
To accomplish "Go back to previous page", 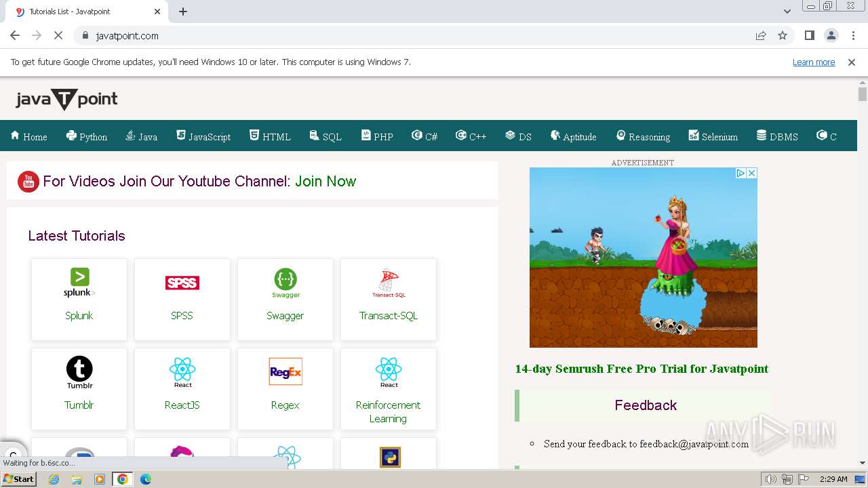I will click(x=15, y=35).
